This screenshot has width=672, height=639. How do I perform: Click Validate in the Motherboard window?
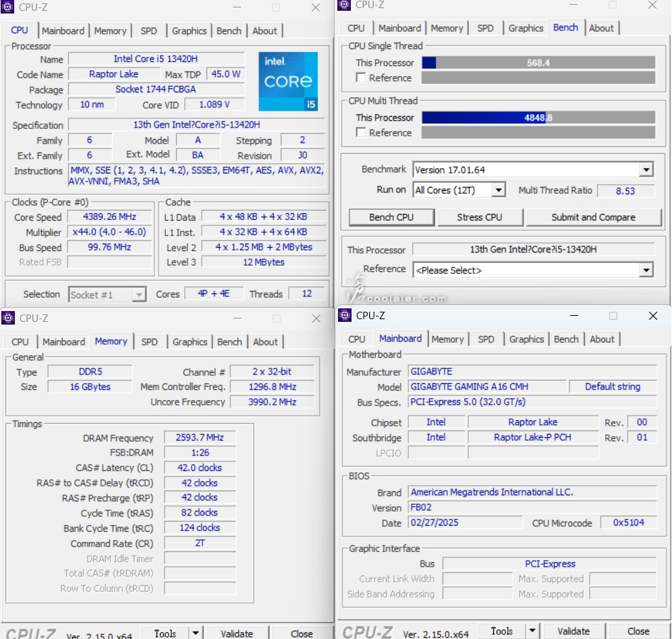573,631
